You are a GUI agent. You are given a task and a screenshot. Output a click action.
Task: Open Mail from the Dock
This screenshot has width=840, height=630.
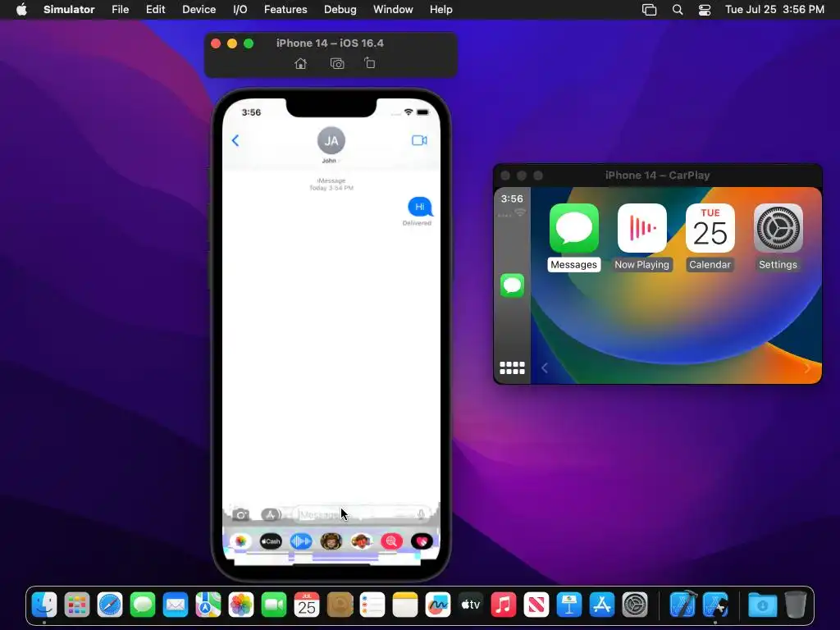click(176, 605)
